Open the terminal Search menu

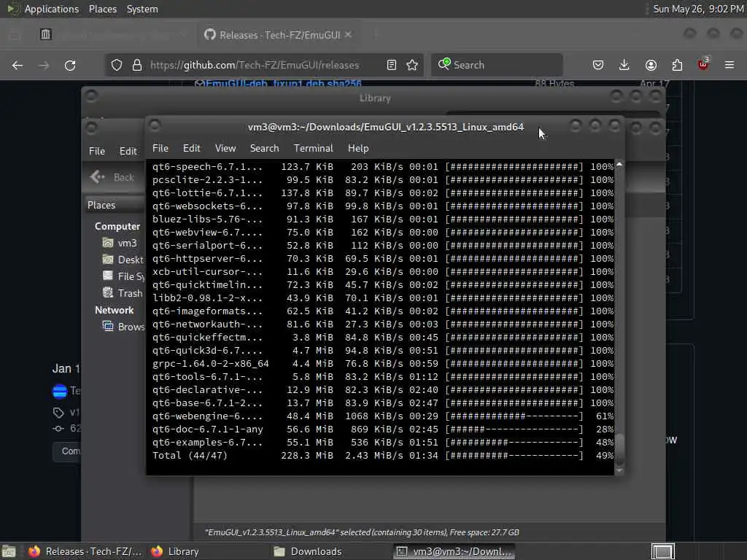pos(264,148)
